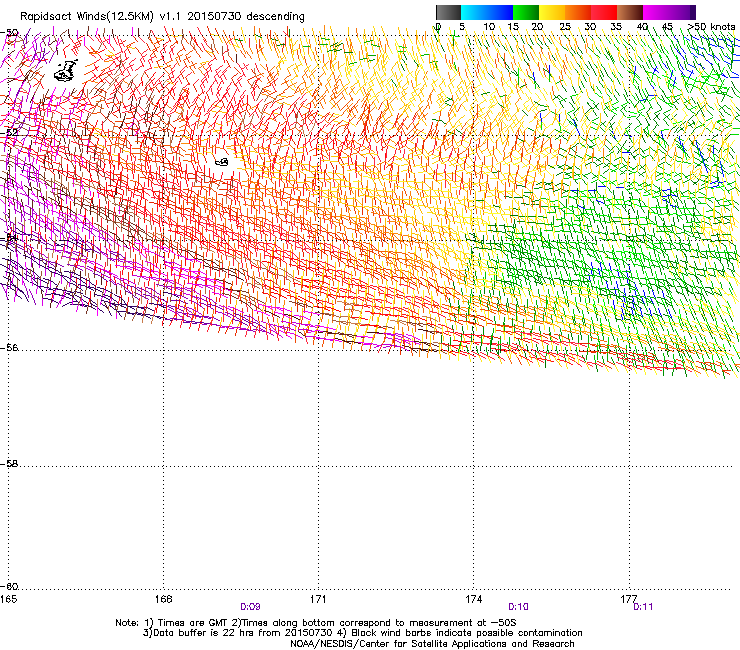The image size is (740, 650).
Task: Click the larger island outline near -51 latitude
Action: tap(66, 71)
